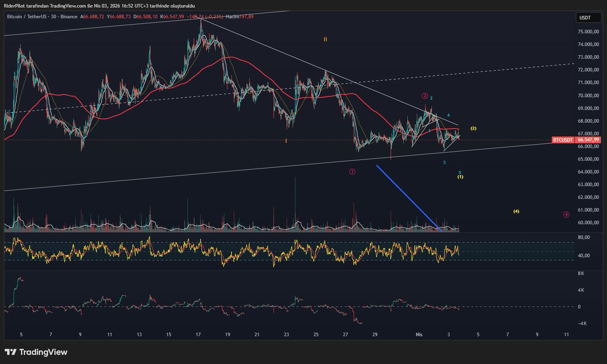Click the Bitcoin / TetherUS symbol title
This screenshot has height=364, width=607.
pyautogui.click(x=28, y=17)
